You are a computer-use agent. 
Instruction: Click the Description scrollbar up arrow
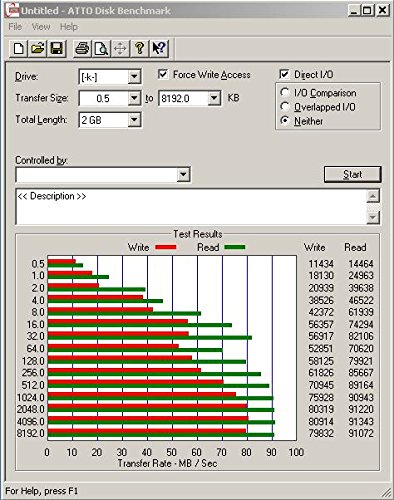point(373,196)
